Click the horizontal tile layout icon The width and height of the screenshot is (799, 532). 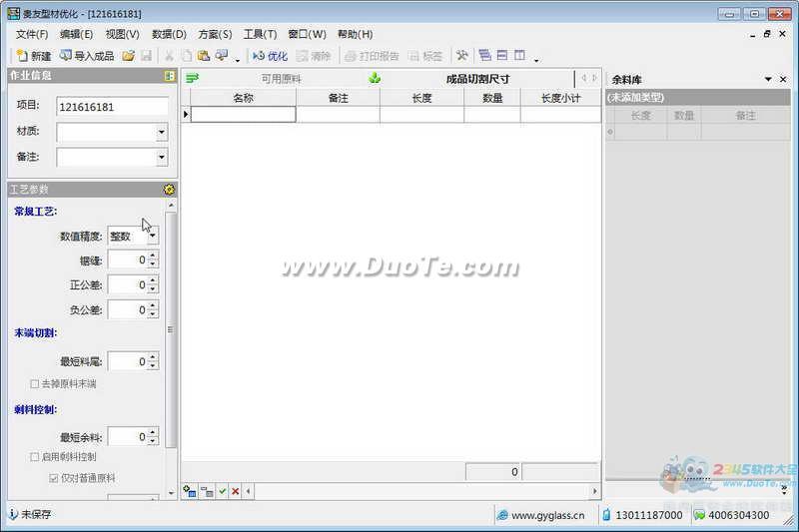[502, 55]
